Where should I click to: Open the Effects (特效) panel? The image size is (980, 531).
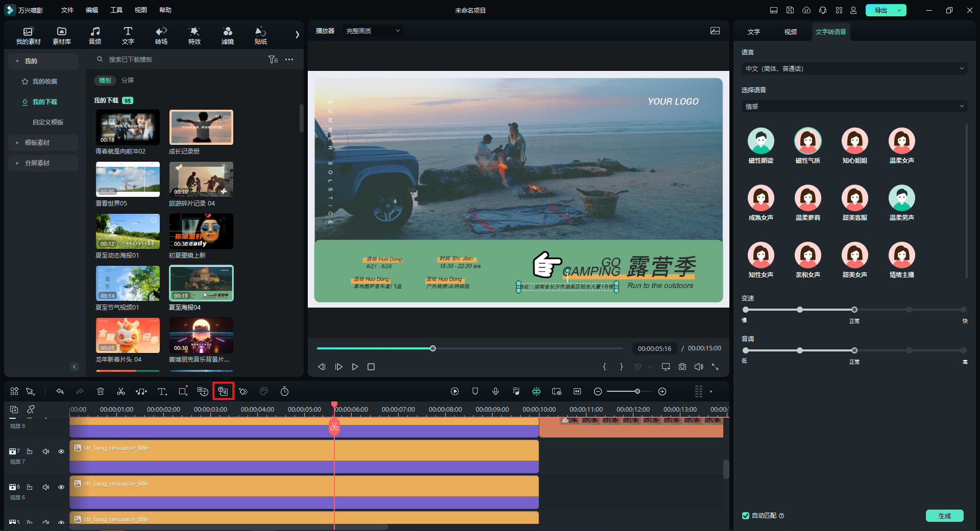point(194,35)
